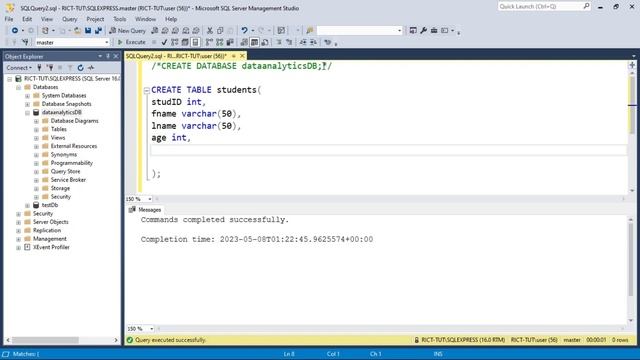Open the Connect dropdown in Object Explorer
Image resolution: width=640 pixels, height=360 pixels.
[19, 68]
